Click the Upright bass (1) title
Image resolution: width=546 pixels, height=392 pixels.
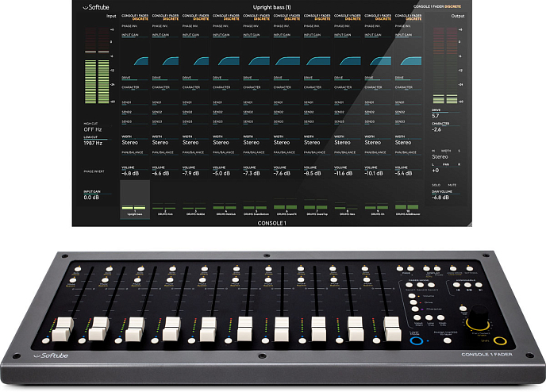[x=271, y=7]
